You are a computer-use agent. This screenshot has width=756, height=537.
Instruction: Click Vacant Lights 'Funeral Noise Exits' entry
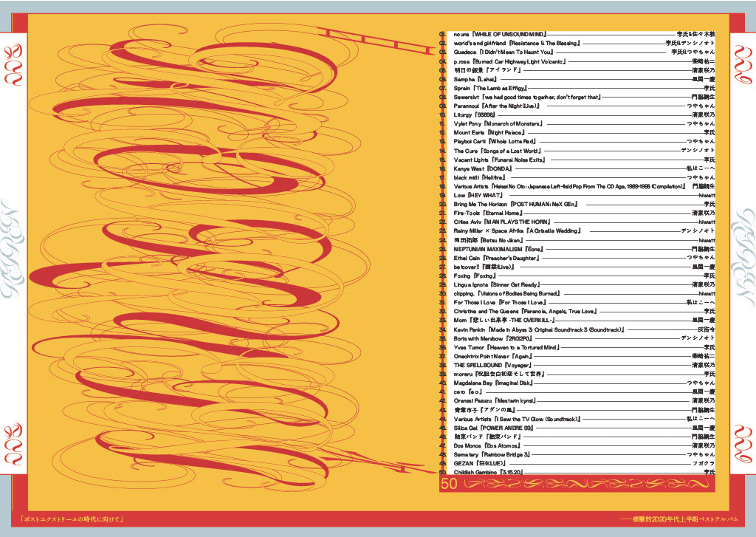(577, 160)
